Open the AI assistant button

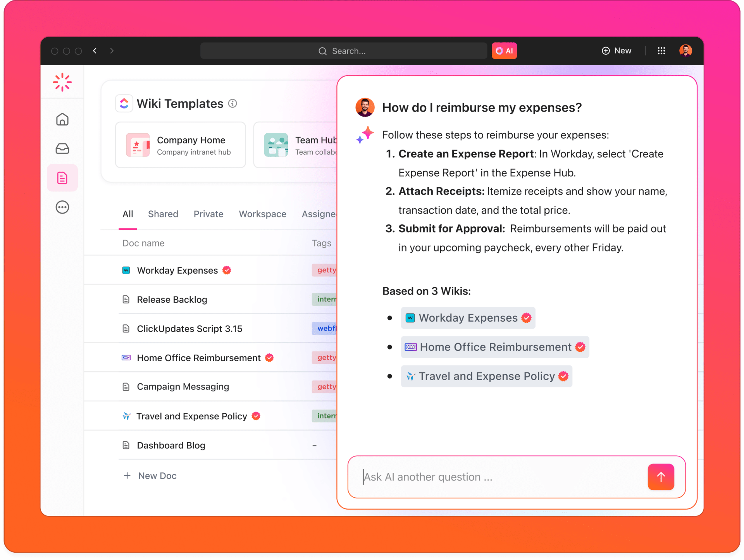(x=504, y=51)
